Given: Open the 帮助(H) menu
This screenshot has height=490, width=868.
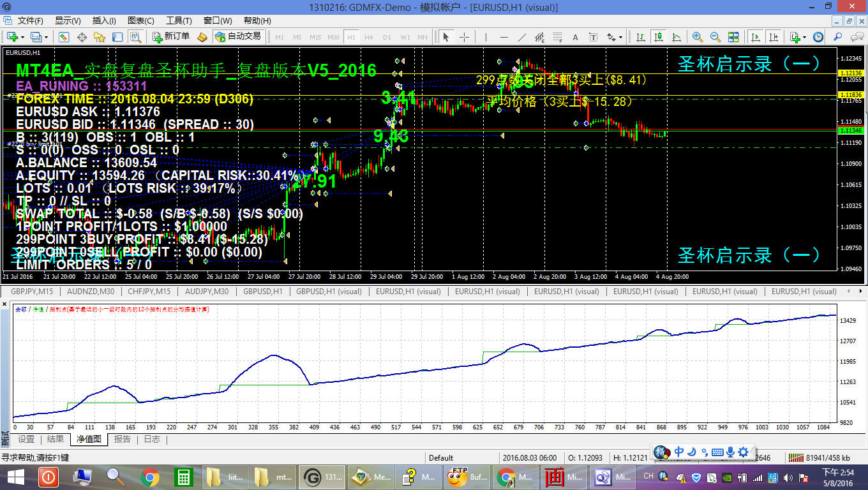Looking at the screenshot, I should click(257, 21).
